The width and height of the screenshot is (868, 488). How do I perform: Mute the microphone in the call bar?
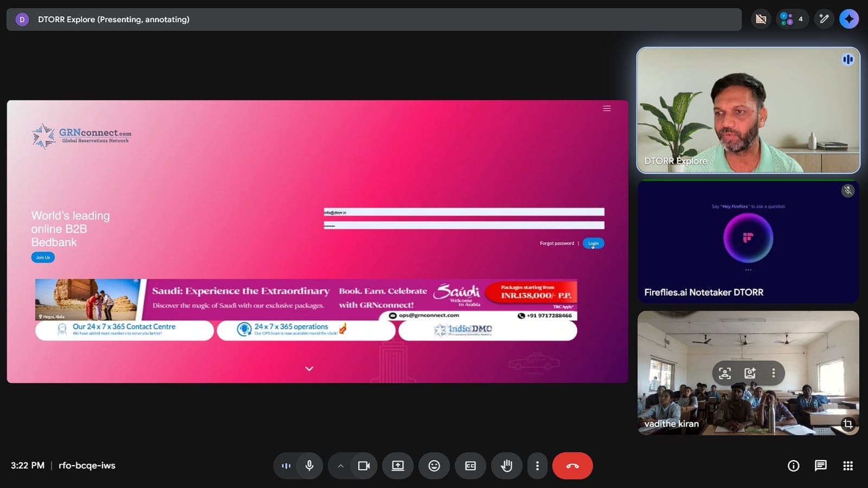(x=309, y=466)
